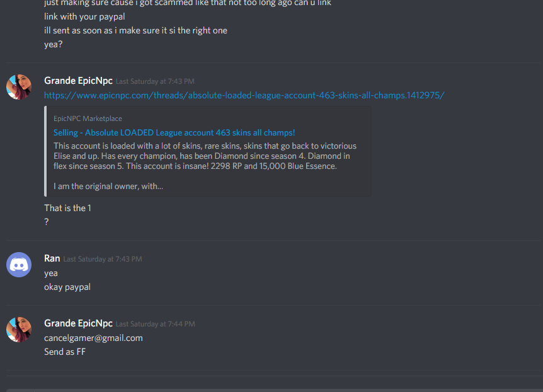Click the message input box at bottom

pyautogui.click(x=274, y=390)
